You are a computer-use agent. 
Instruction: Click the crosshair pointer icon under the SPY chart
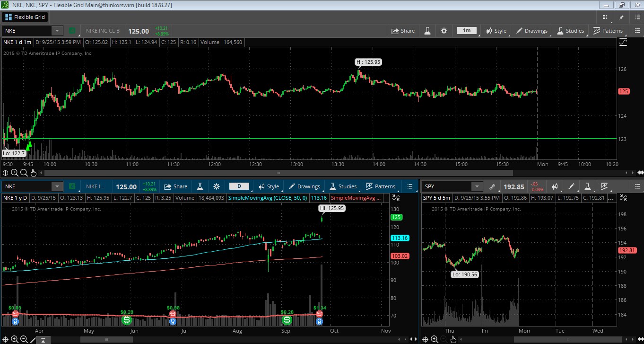[x=425, y=339]
